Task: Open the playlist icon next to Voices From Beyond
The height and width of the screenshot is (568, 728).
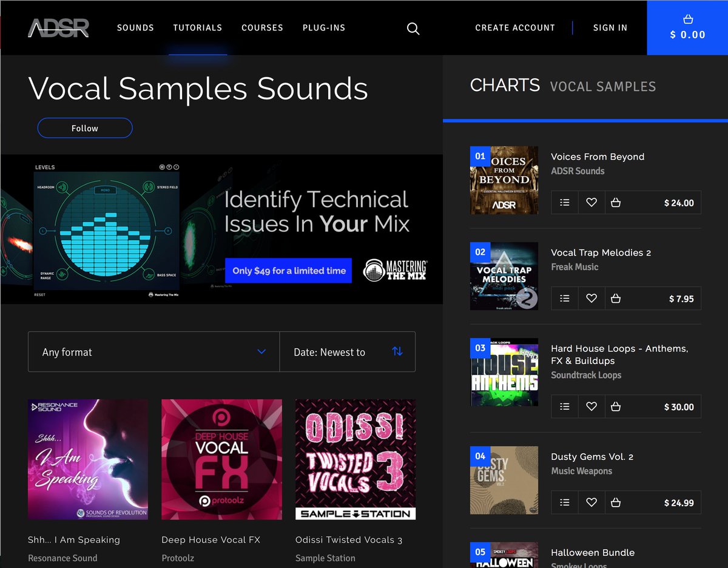Action: tap(564, 202)
